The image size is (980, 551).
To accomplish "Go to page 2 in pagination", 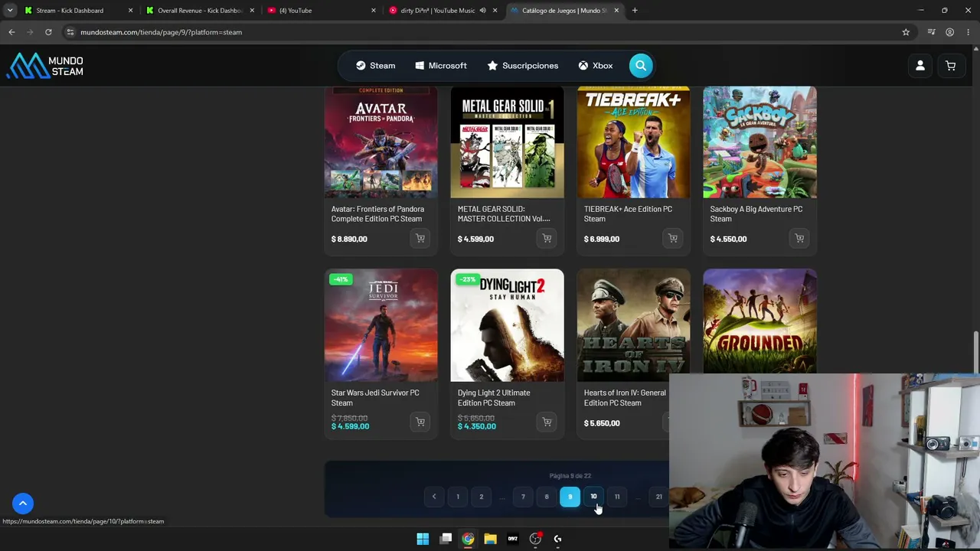I will pos(482,497).
